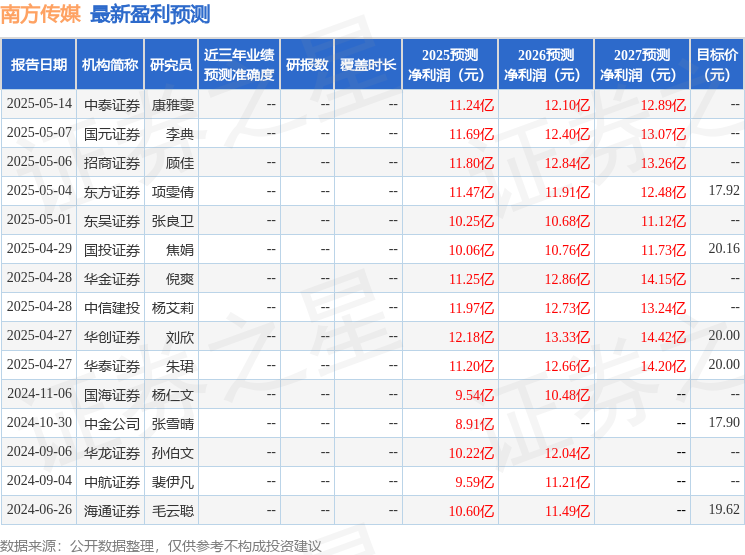Select the 华金证券 institution cell
The height and width of the screenshot is (555, 745).
click(x=112, y=279)
